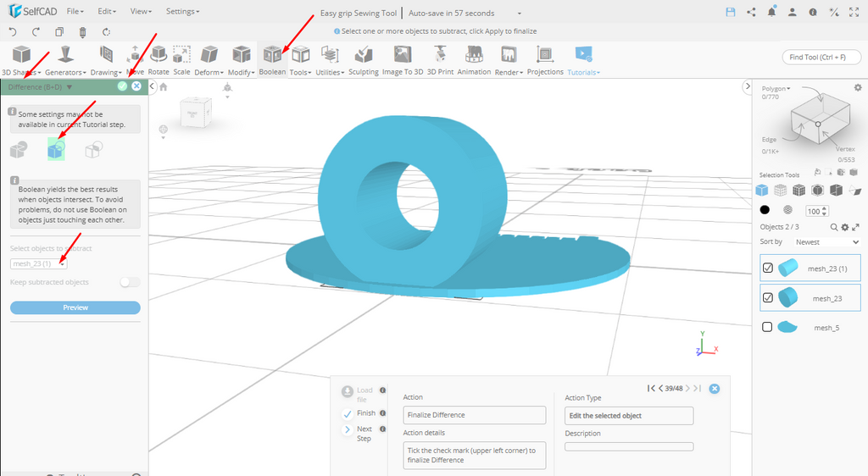Screen dimensions: 868x476
Task: Click the Delete trash icon
Action: (82, 32)
